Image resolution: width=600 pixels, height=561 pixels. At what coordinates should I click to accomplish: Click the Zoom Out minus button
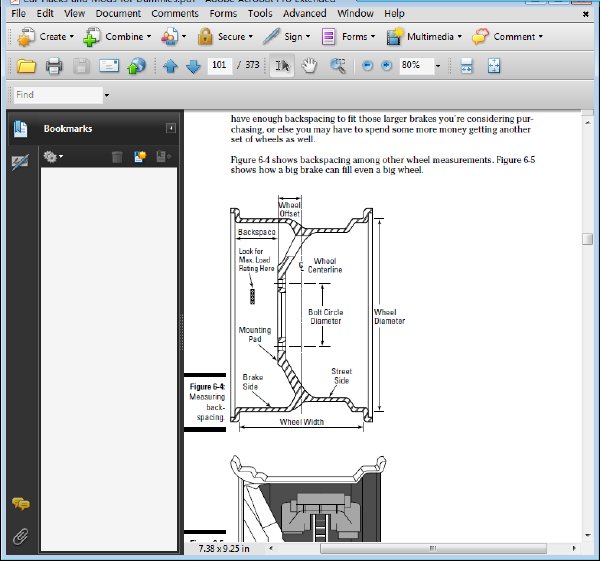click(x=367, y=65)
